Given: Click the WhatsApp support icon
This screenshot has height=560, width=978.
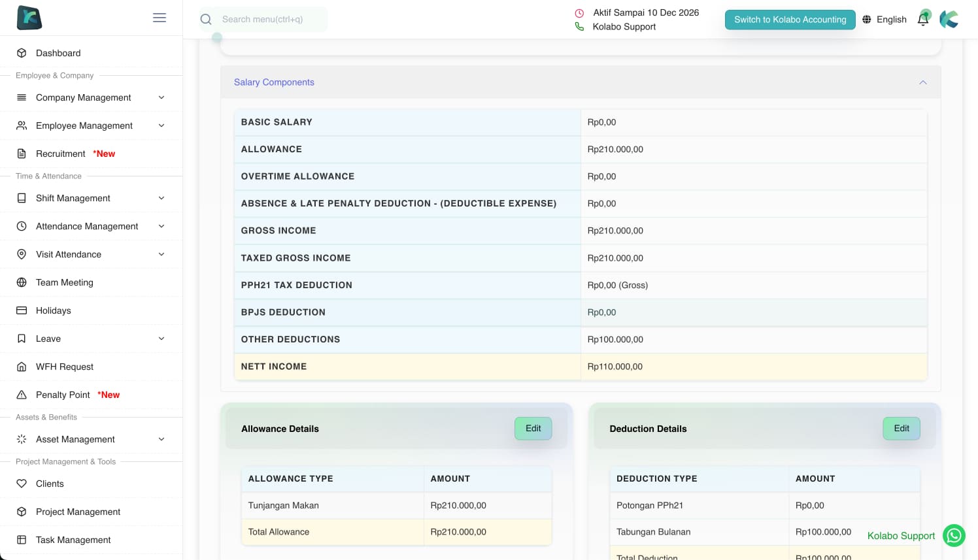Looking at the screenshot, I should click(x=954, y=536).
